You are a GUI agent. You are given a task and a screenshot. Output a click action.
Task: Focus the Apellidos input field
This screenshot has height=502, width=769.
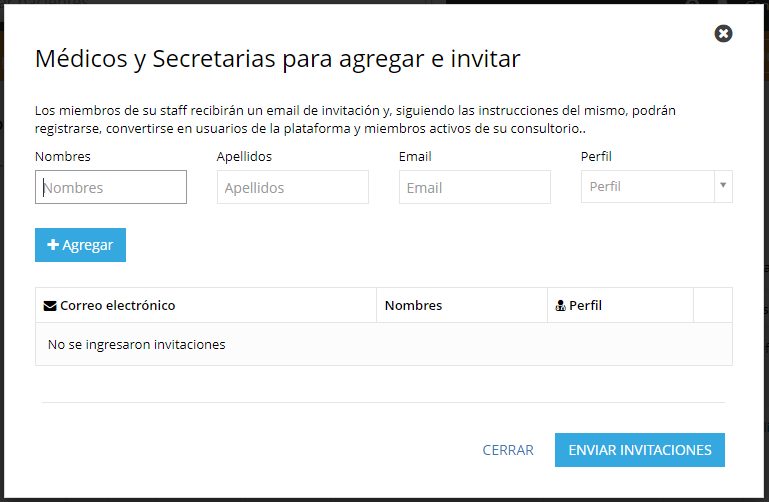pyautogui.click(x=293, y=187)
